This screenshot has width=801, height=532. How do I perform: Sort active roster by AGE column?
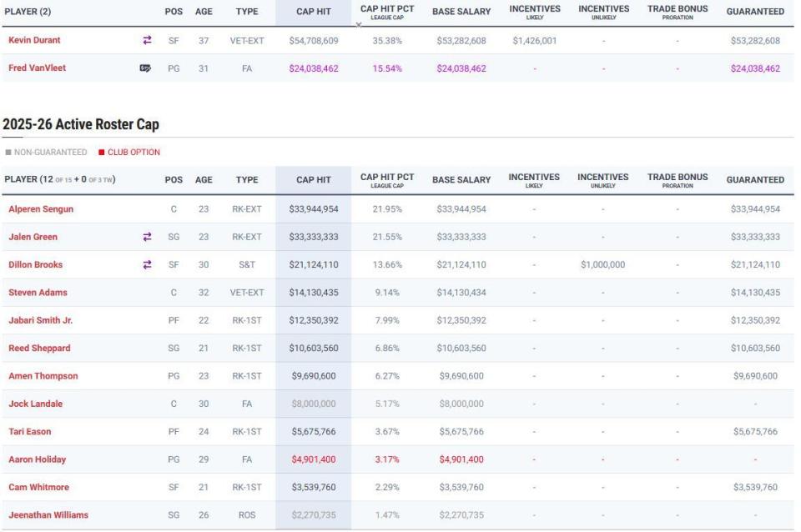(204, 180)
